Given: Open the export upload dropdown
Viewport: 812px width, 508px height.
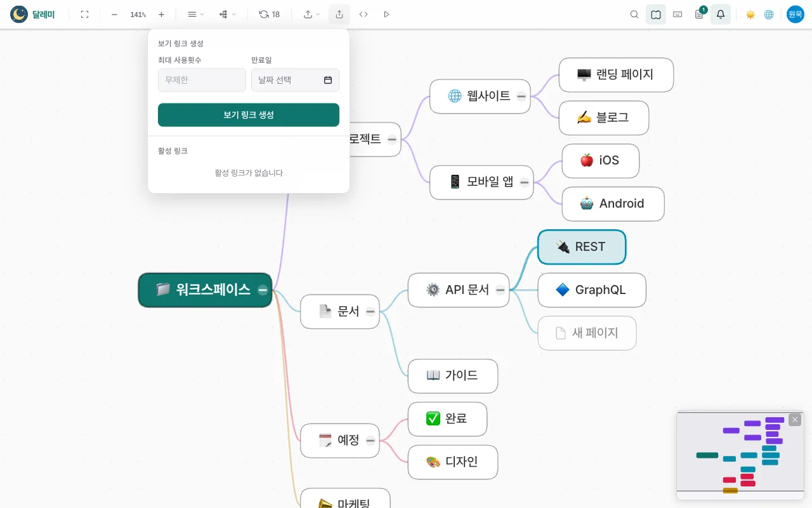Looking at the screenshot, I should (x=311, y=14).
